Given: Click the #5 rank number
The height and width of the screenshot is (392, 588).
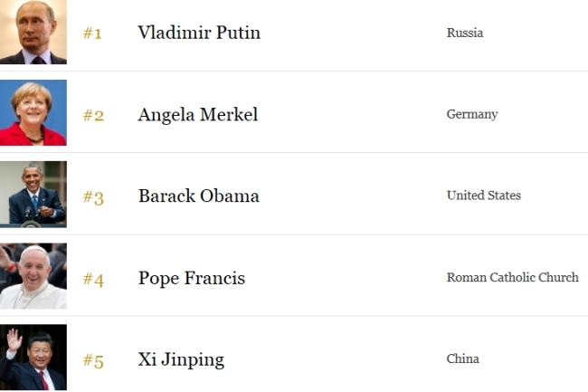Looking at the screenshot, I should pos(93,361).
